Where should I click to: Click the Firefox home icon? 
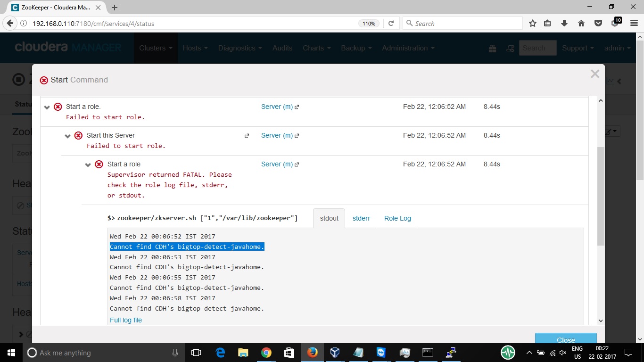click(x=581, y=23)
